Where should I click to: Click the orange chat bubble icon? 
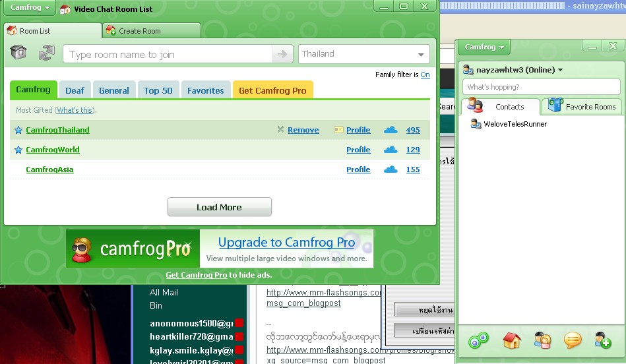(x=573, y=340)
